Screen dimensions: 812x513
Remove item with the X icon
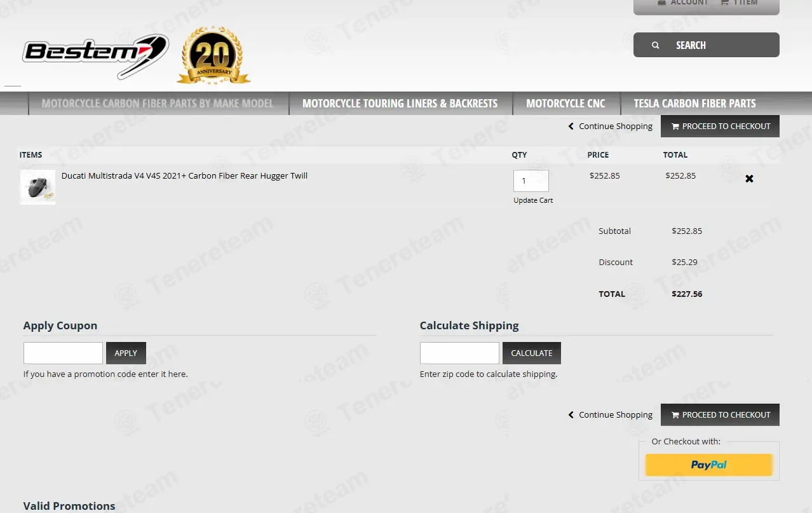(749, 179)
